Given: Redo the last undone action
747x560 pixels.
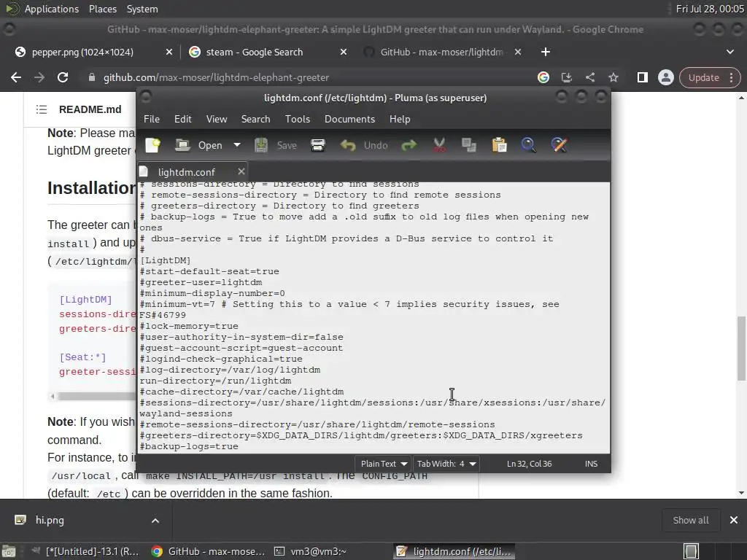Looking at the screenshot, I should [409, 145].
